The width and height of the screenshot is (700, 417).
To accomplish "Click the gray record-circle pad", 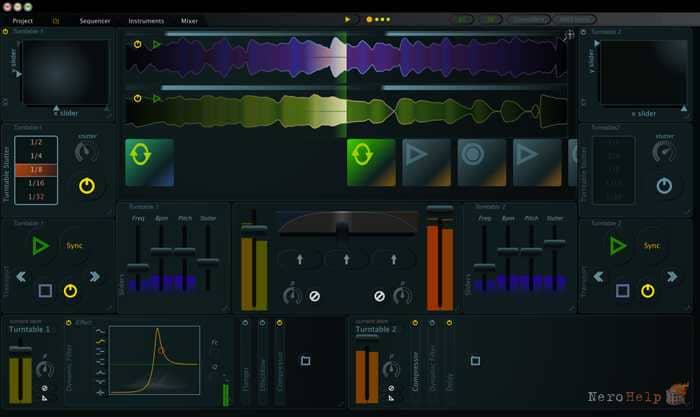I will [482, 162].
